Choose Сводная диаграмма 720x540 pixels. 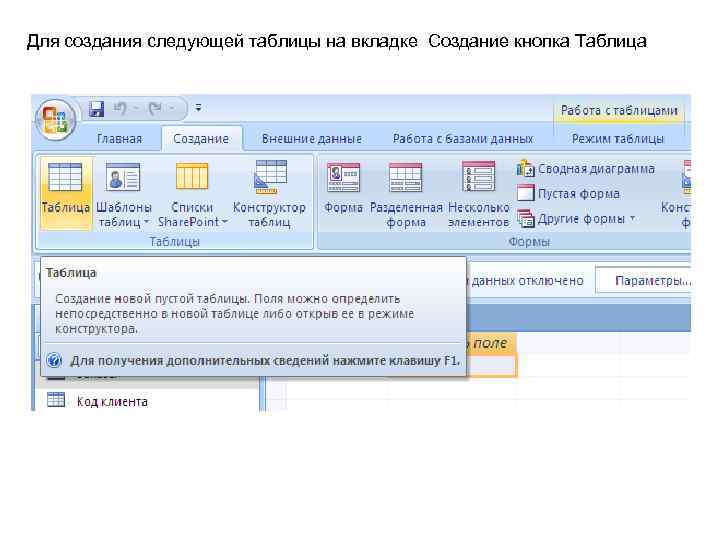586,169
